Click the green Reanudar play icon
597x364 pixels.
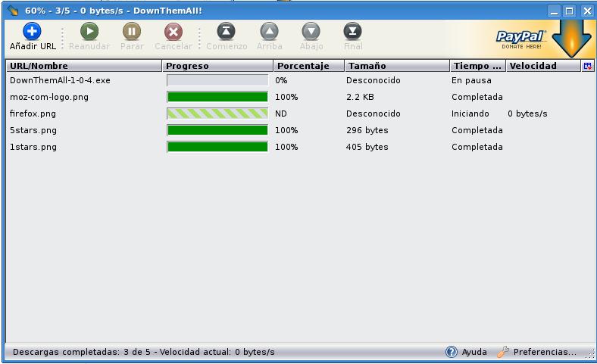[x=89, y=31]
